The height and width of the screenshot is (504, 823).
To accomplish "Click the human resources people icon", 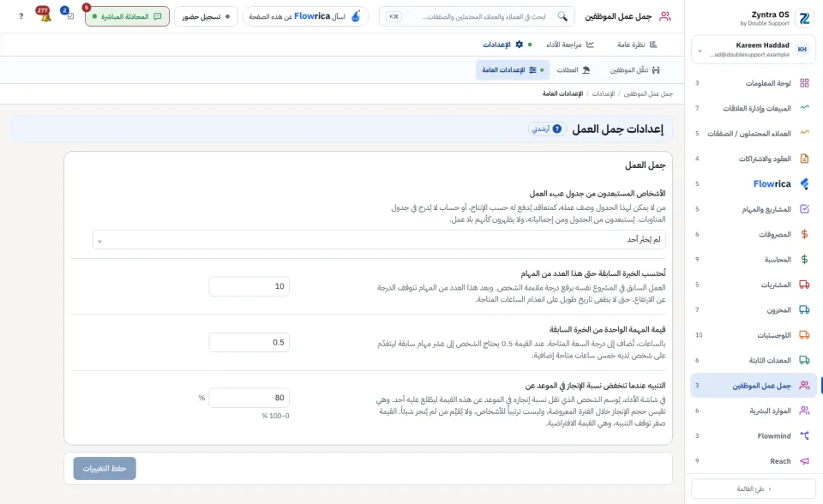I will (804, 411).
